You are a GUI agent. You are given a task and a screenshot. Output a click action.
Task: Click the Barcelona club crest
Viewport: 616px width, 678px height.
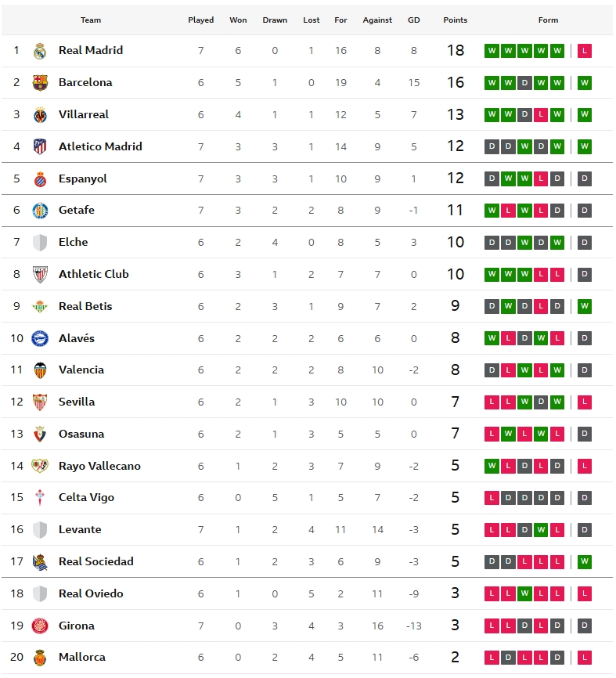pyautogui.click(x=40, y=83)
